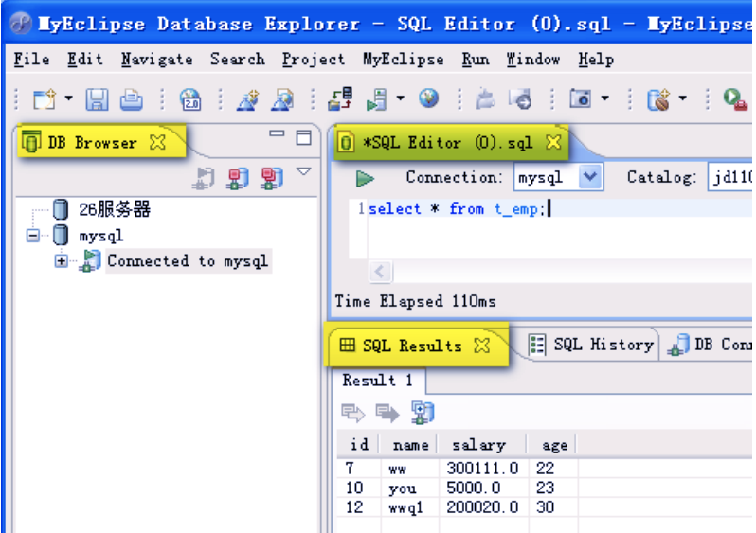The image size is (756, 533).
Task: Select the SQL Results tab
Action: tap(412, 346)
